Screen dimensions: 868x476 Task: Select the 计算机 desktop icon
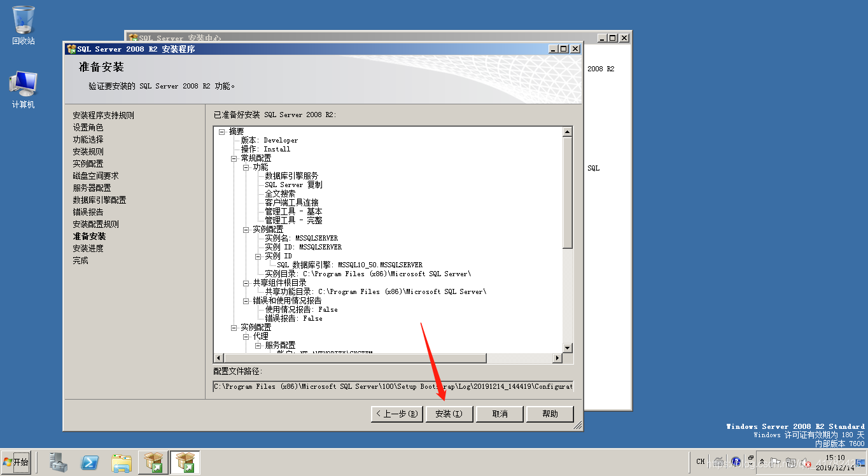24,90
